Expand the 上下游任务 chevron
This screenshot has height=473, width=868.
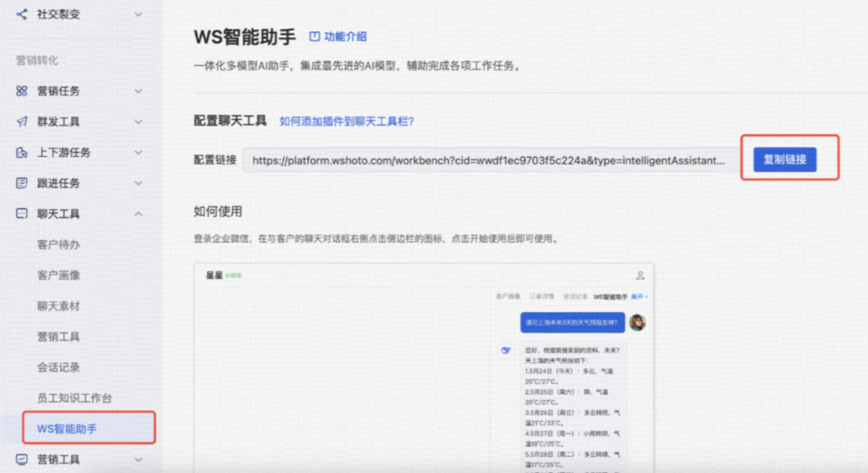[138, 152]
